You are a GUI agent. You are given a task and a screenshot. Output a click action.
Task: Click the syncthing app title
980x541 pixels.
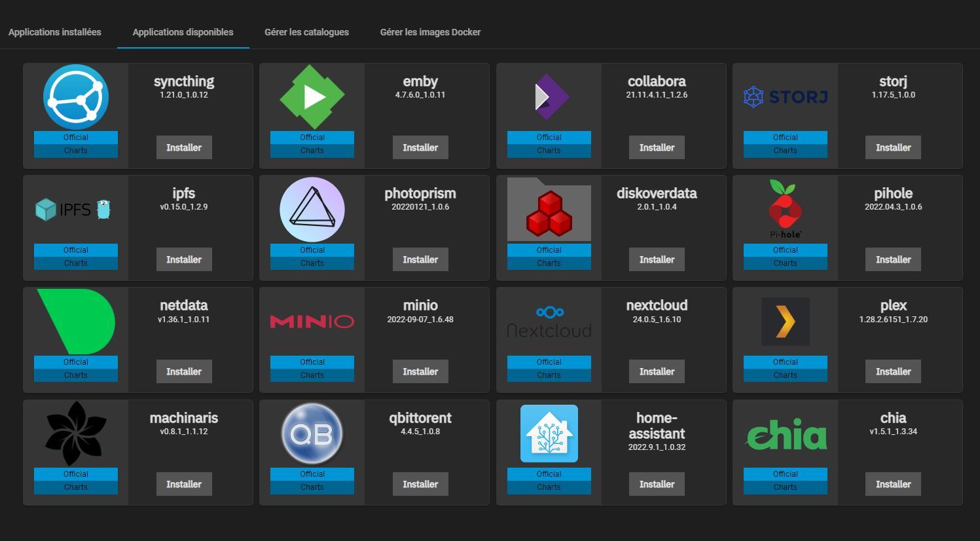(x=184, y=81)
